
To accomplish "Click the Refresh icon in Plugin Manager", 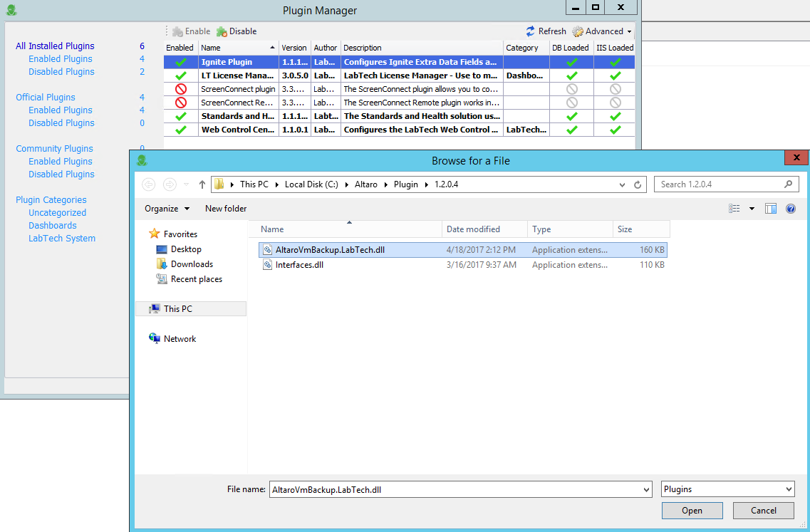I will (531, 31).
